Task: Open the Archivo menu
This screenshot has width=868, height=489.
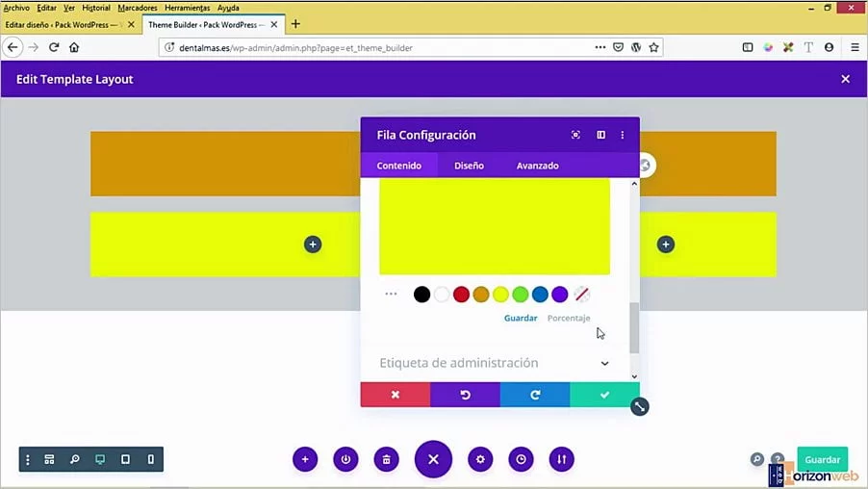Action: (16, 8)
